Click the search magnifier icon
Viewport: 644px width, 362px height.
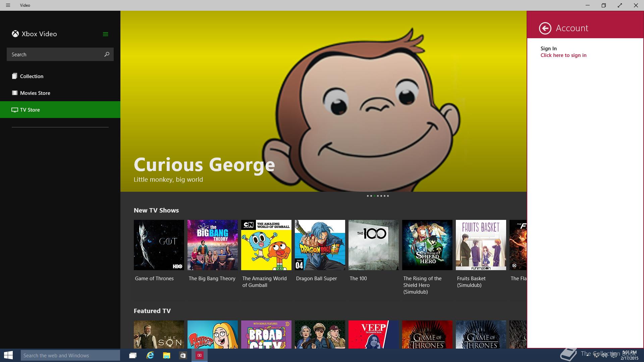click(107, 54)
